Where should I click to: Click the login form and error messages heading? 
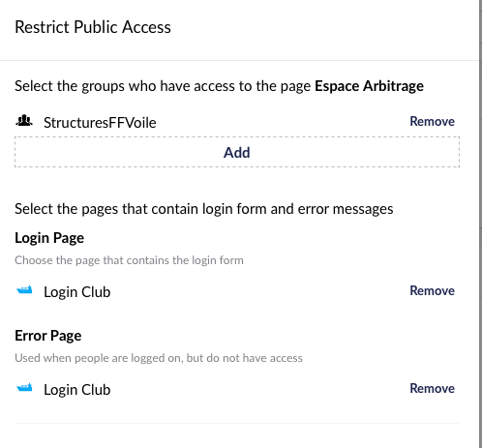point(204,209)
